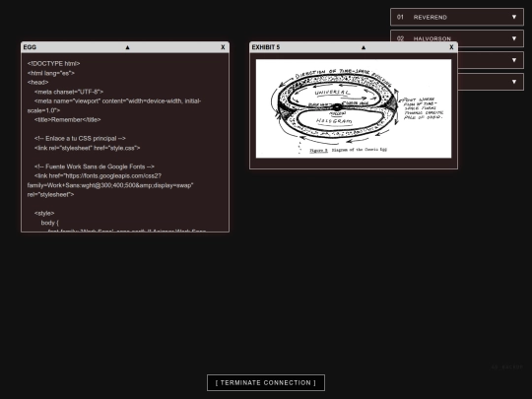This screenshot has width=532, height=399.
Task: Click the Enlace a tu CSS principal comment
Action: point(80,139)
